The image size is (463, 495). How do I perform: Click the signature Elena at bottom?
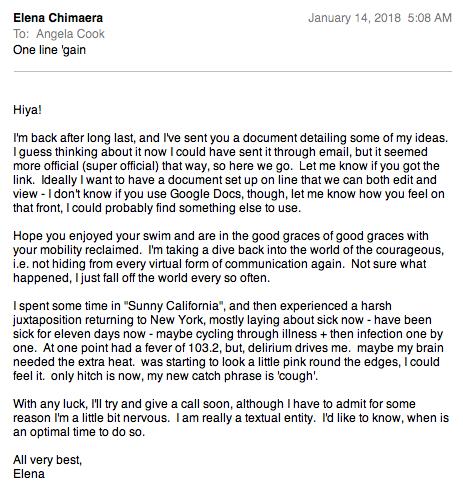coord(29,474)
